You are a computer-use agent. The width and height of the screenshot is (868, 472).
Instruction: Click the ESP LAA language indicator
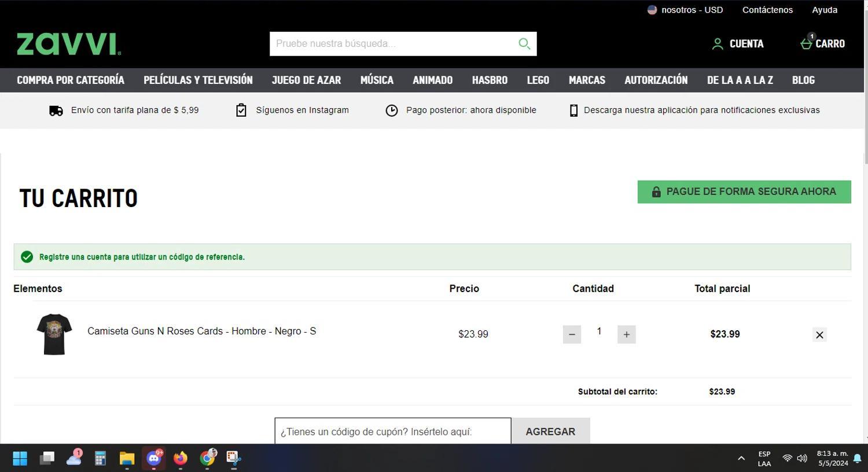pos(764,459)
